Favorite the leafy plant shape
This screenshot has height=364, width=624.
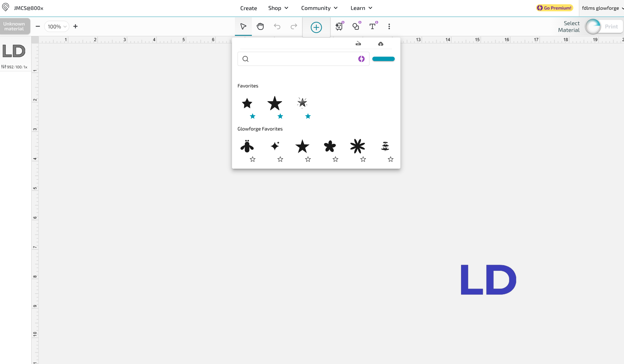[x=390, y=159]
